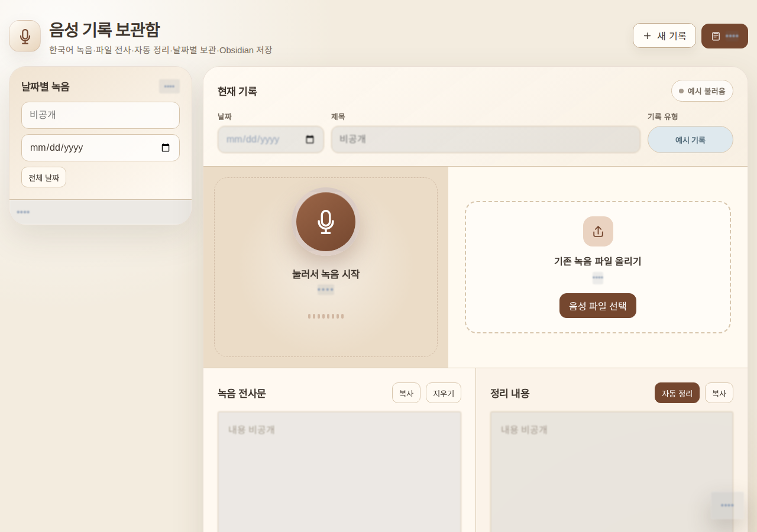This screenshot has height=532, width=757.
Task: Copy the transcript in 녹음 전사문
Action: (x=406, y=393)
